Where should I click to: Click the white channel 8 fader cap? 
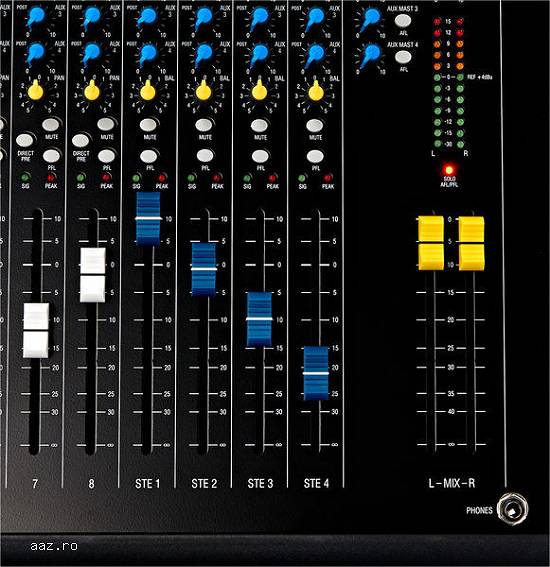point(93,275)
